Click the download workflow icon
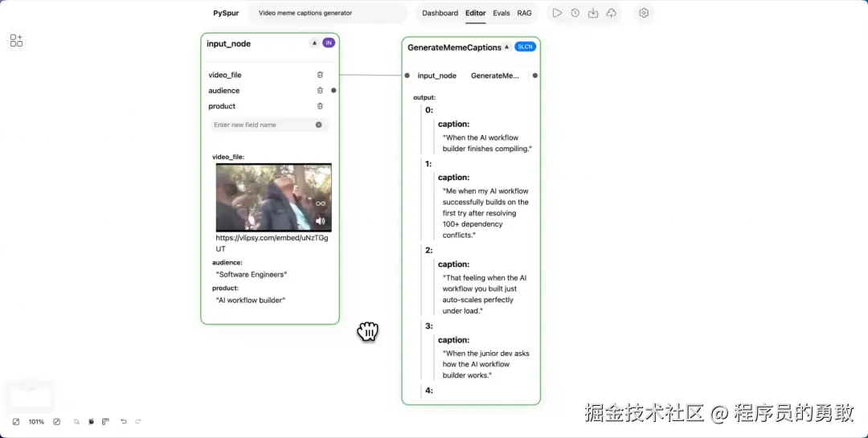Viewport: 868px width, 438px height. 593,13
